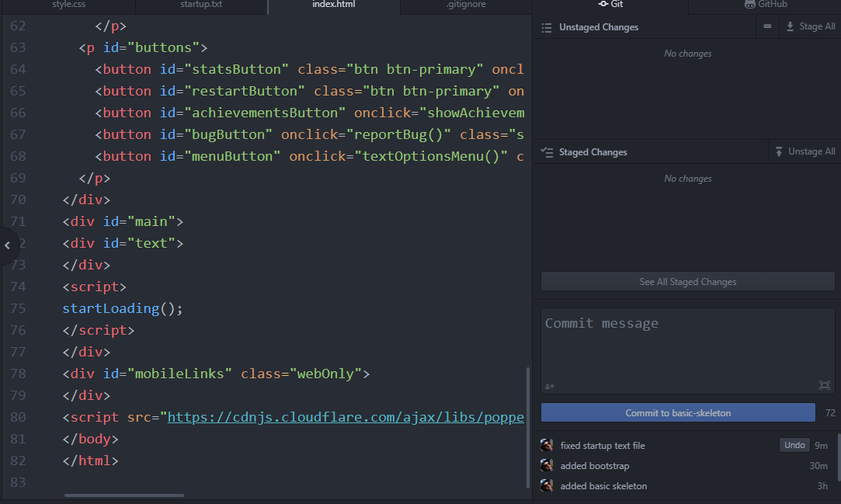This screenshot has width=841, height=504.
Task: Click the statsButton id text in code
Action: click(x=236, y=70)
